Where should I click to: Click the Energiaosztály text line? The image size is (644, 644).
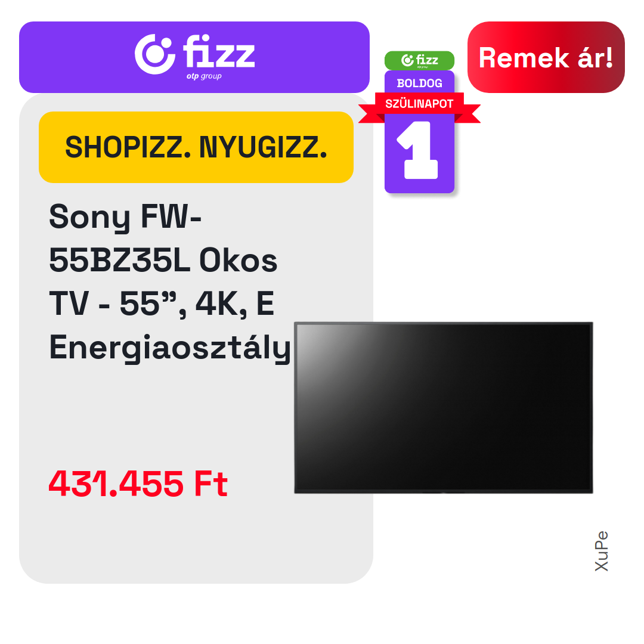pyautogui.click(x=169, y=348)
